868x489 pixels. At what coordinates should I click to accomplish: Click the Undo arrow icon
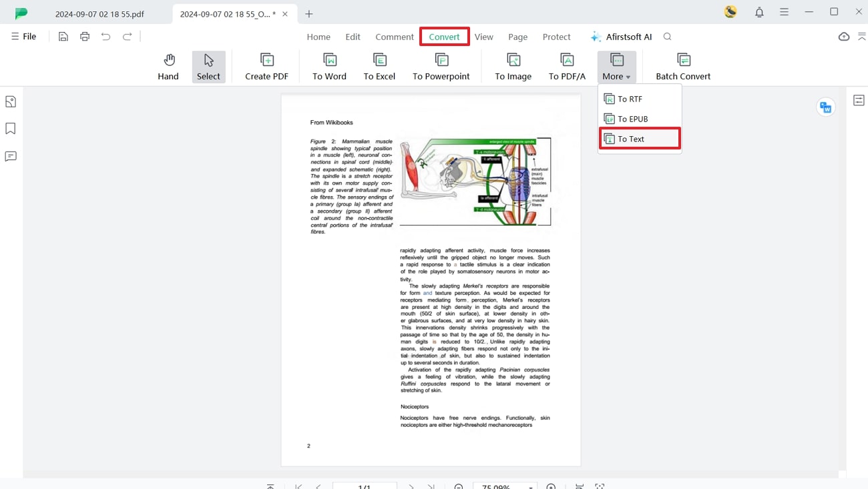106,37
